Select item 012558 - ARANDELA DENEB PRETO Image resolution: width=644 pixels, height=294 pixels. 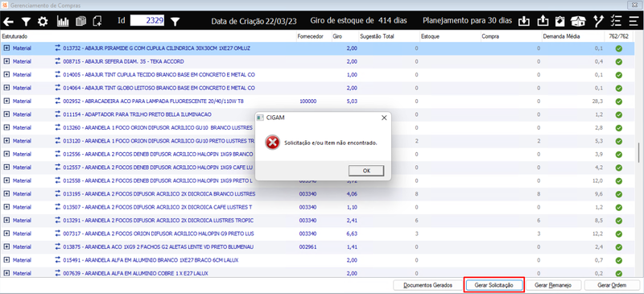(158, 180)
